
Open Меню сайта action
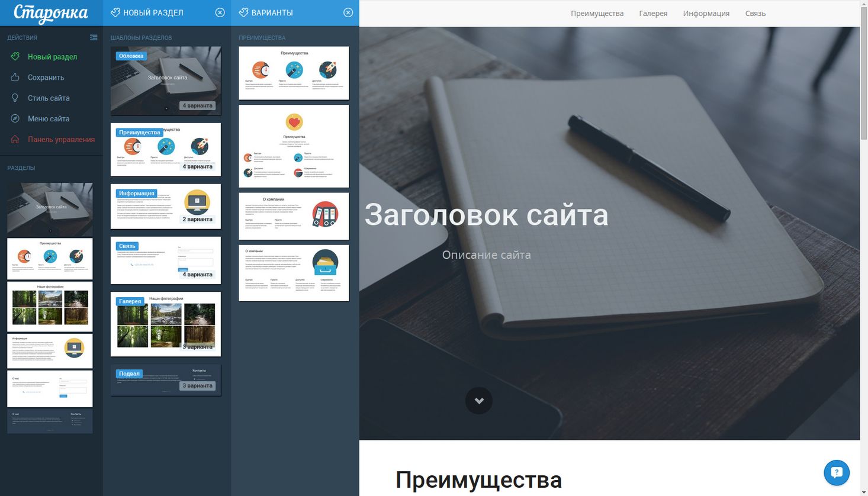[49, 119]
